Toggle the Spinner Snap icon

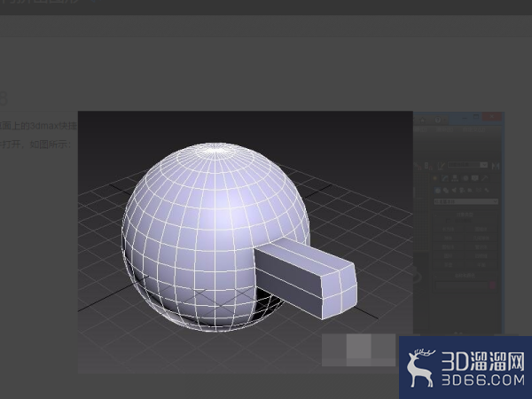tap(428, 166)
